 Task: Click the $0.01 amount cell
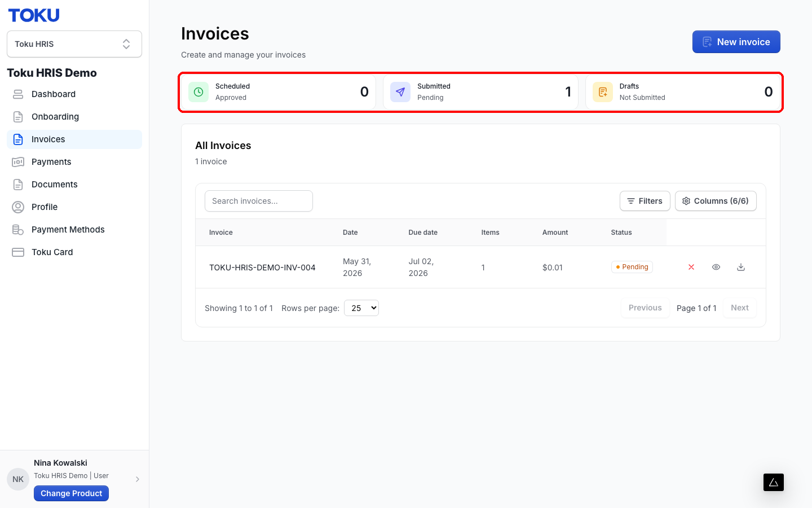point(553,268)
